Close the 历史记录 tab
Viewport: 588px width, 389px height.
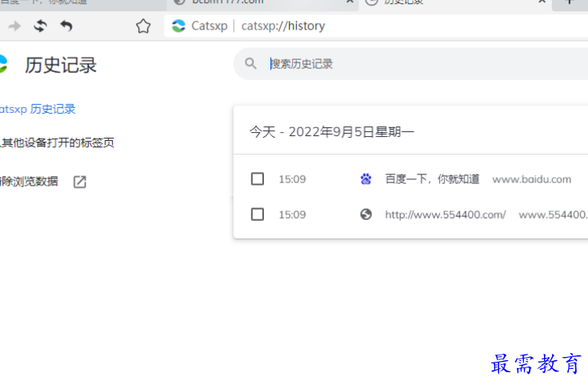[x=542, y=2]
